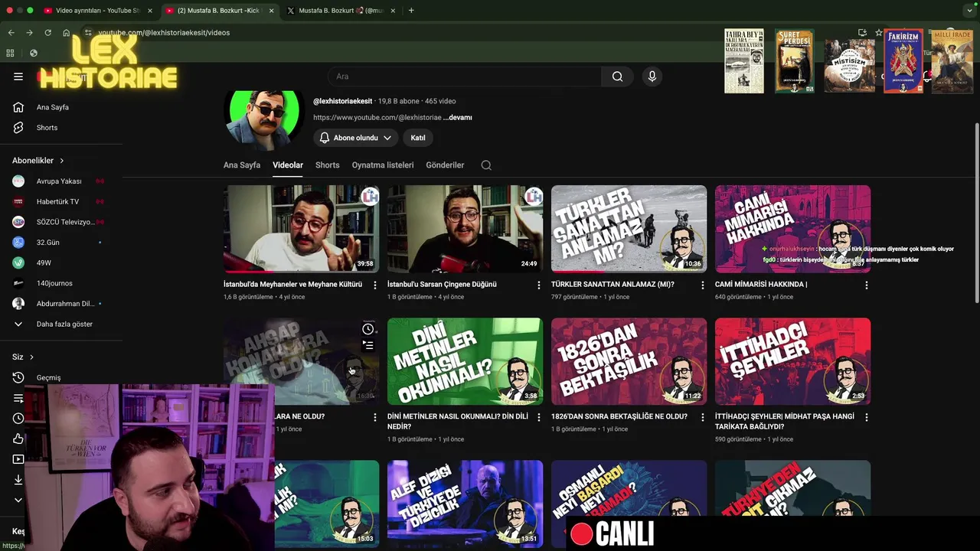Open the apps grid icon in bookmarks bar

10,53
